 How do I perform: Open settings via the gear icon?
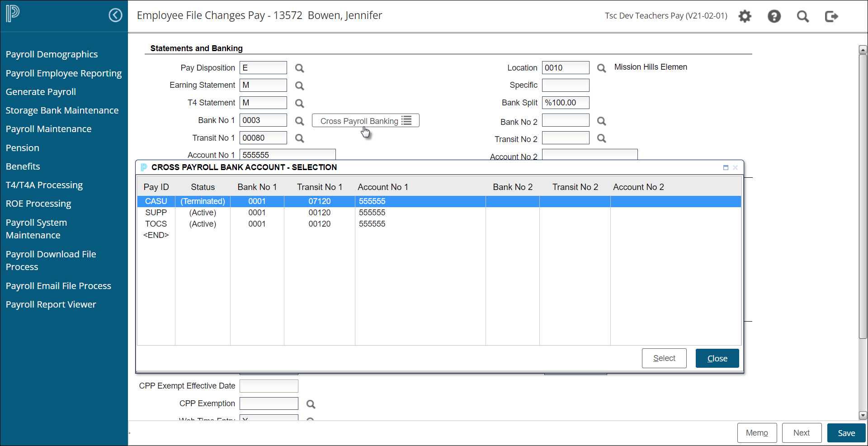click(745, 17)
